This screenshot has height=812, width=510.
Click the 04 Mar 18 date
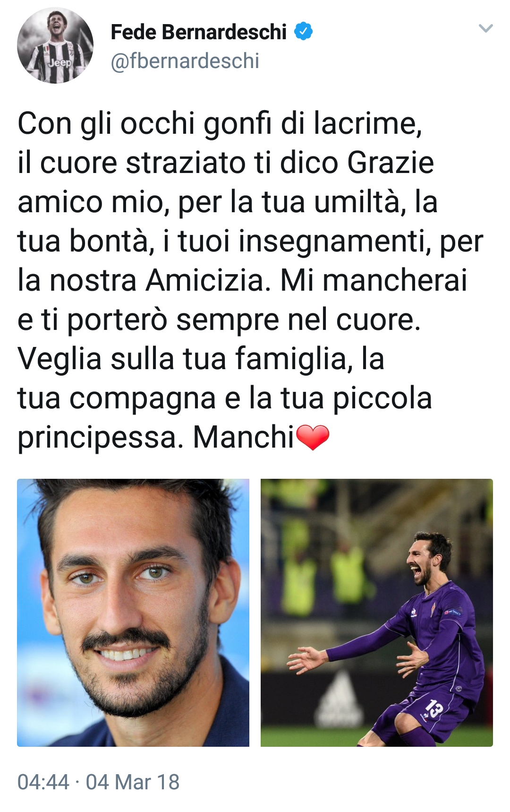[x=133, y=782]
